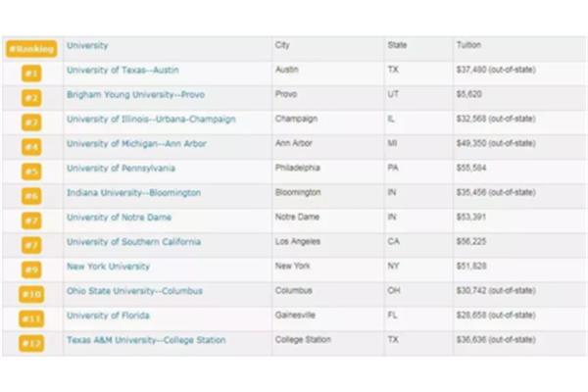Viewport: 588px width, 392px height.
Task: Click the #10 ranking badge
Action: click(31, 294)
